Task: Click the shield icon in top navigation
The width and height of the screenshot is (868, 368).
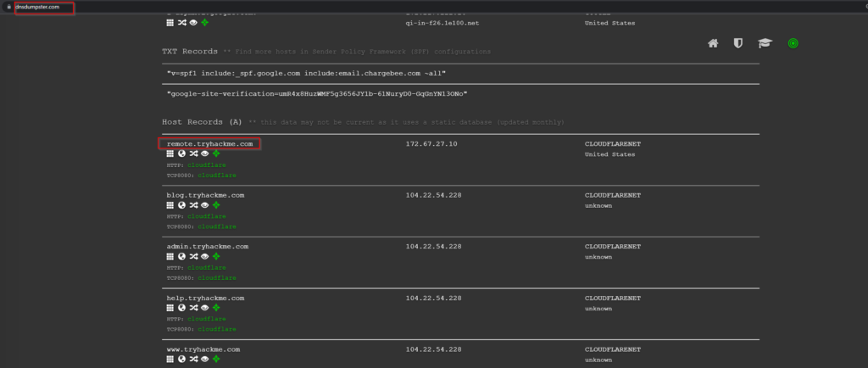Action: (x=738, y=43)
